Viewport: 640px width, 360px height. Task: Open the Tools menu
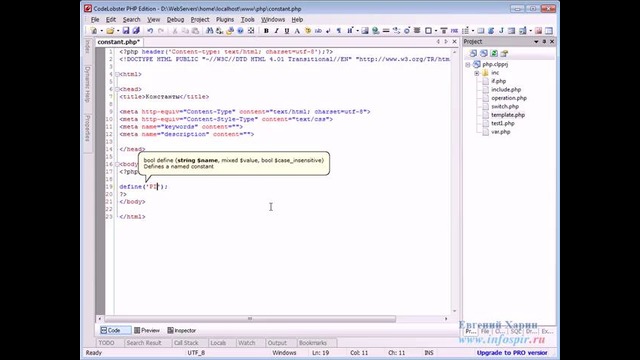(247, 20)
